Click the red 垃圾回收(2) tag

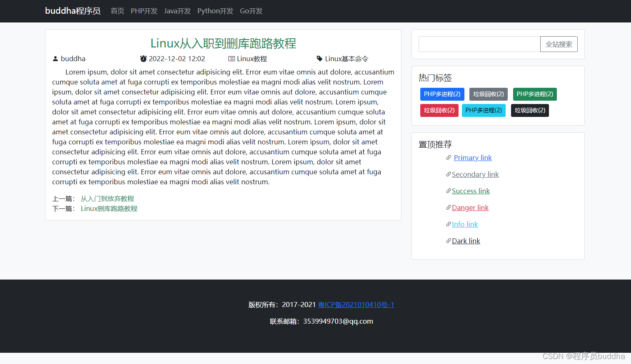pos(439,110)
